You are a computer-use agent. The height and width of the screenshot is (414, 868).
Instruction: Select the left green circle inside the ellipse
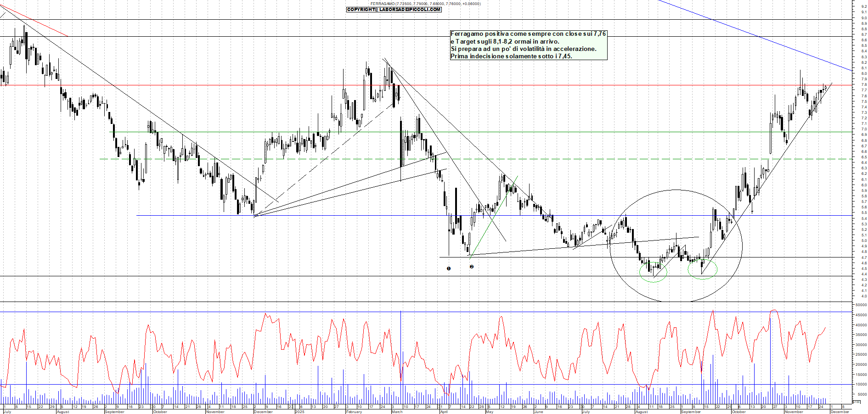(x=652, y=273)
